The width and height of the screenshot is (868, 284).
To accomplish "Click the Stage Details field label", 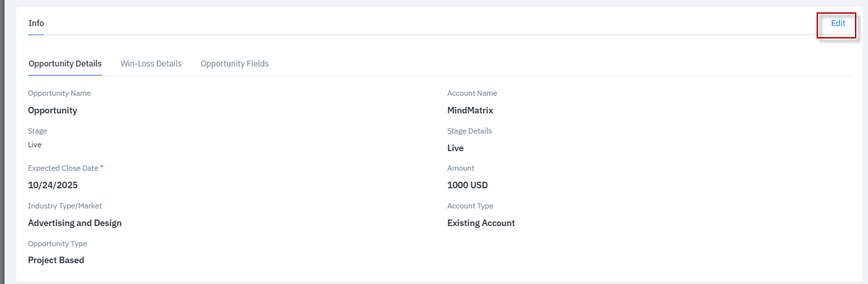I will click(x=470, y=131).
